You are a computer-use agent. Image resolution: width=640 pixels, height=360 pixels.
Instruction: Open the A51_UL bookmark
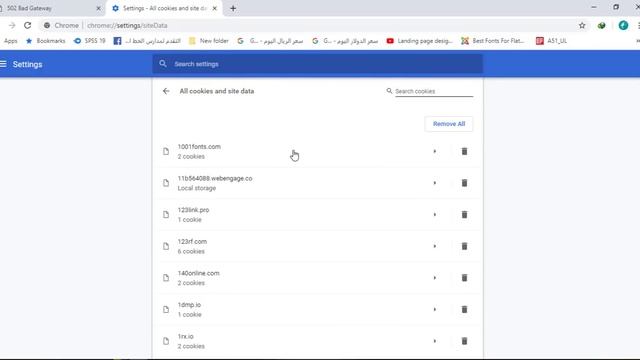(x=551, y=41)
